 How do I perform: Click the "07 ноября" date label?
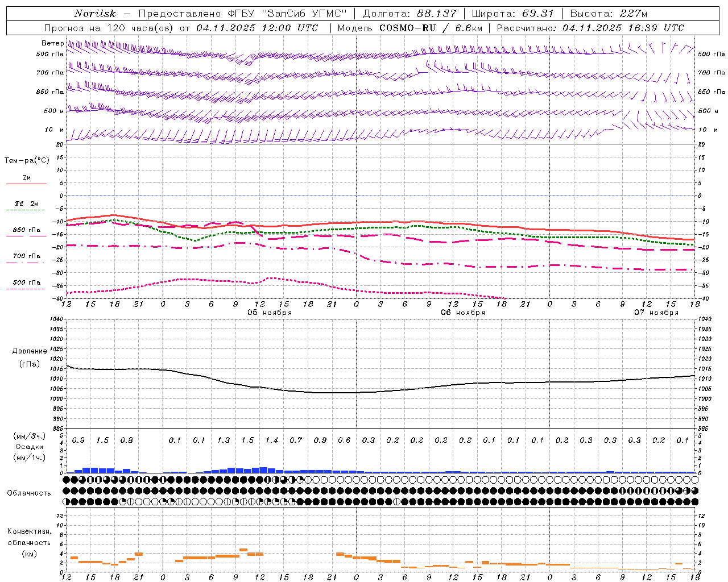pos(656,313)
